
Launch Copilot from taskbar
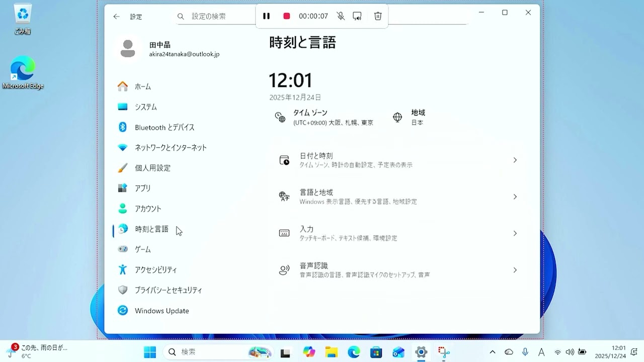[x=309, y=352]
